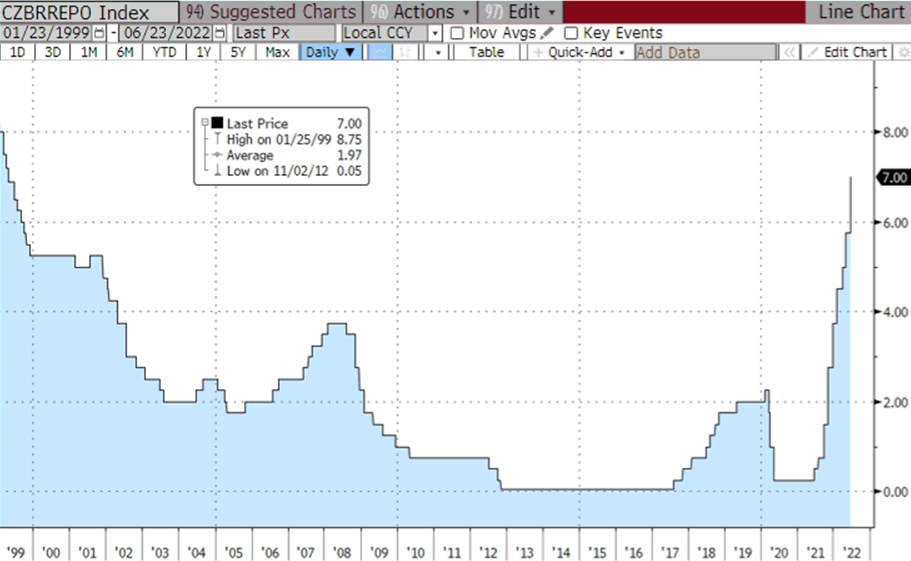Select the line chart type icon
This screenshot has height=561, width=911.
coord(381,52)
